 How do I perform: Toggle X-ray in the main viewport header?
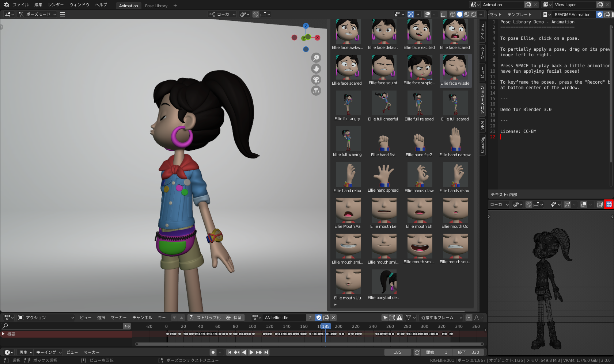[443, 14]
